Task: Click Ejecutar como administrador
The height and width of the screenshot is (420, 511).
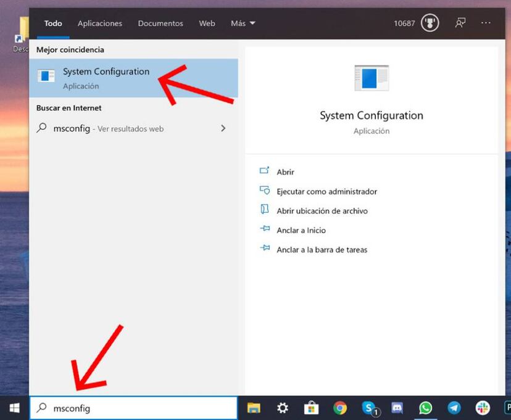Action: pyautogui.click(x=326, y=191)
